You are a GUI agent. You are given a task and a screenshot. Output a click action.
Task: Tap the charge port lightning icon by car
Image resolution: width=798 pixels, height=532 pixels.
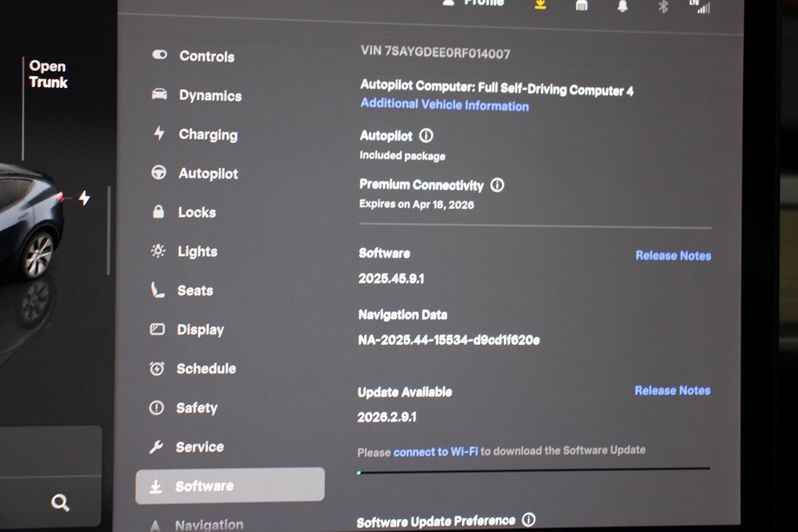(84, 198)
